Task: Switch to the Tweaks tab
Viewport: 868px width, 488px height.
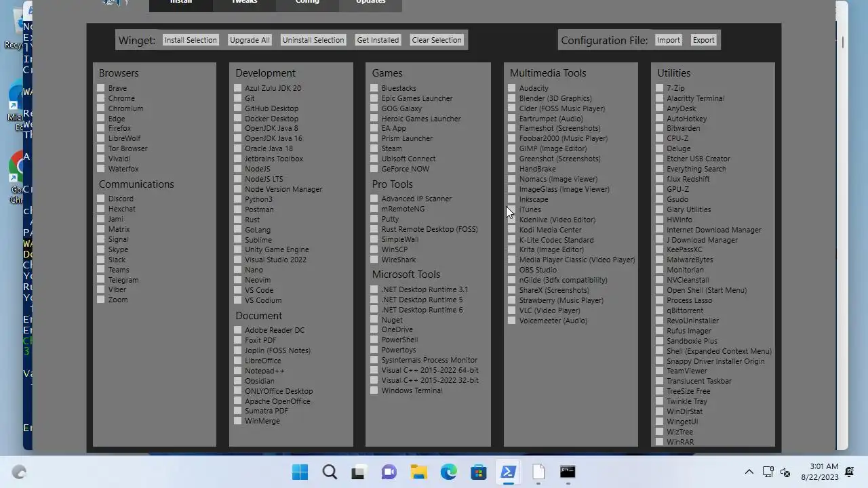Action: tap(244, 3)
